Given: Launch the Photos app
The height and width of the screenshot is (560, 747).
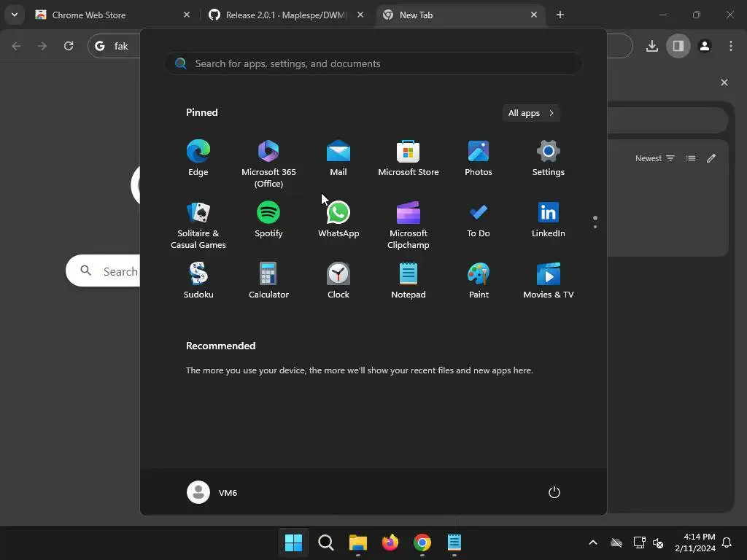Looking at the screenshot, I should (x=479, y=158).
